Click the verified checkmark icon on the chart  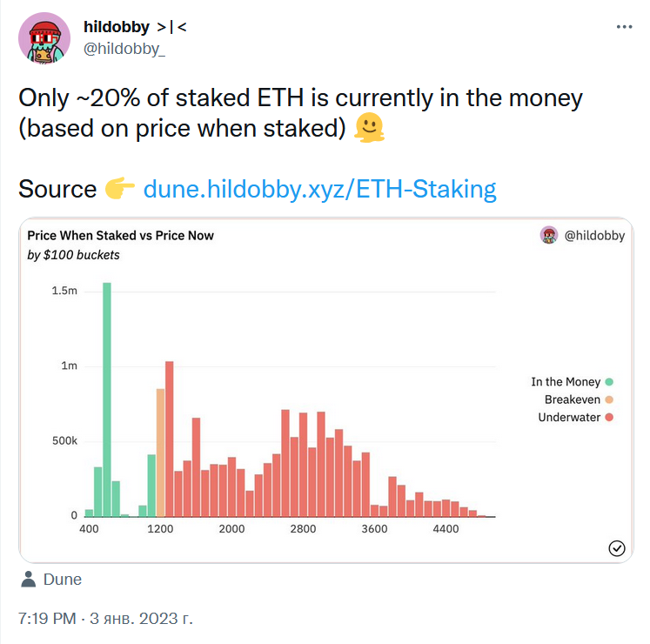point(617,548)
